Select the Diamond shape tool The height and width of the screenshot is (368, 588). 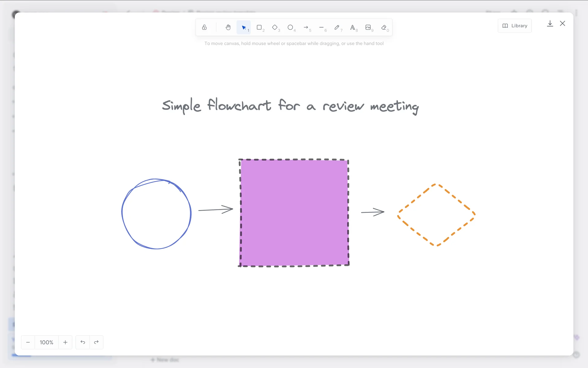pos(275,27)
